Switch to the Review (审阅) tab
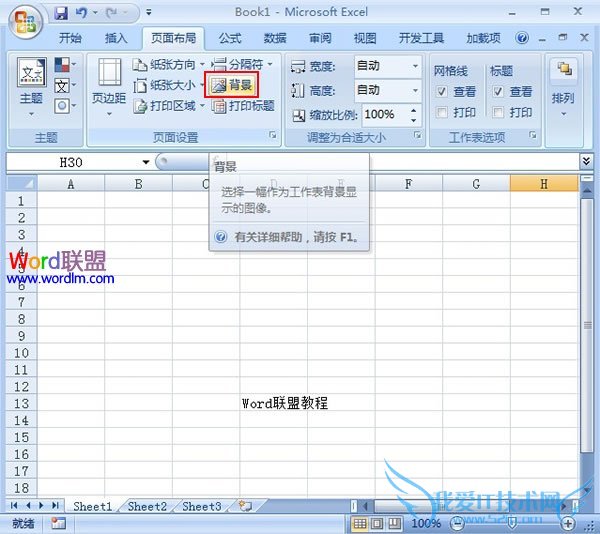The image size is (600, 534). tap(320, 38)
